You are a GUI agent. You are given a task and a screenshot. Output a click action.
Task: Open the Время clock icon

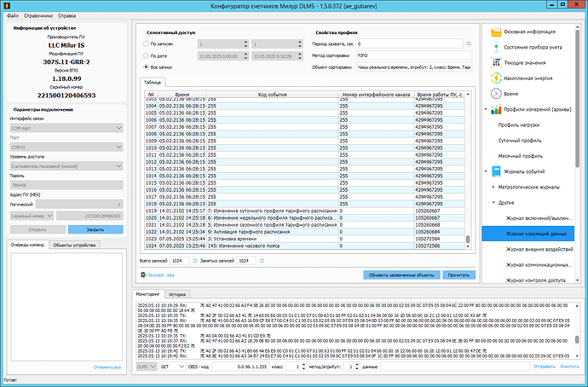(x=496, y=94)
